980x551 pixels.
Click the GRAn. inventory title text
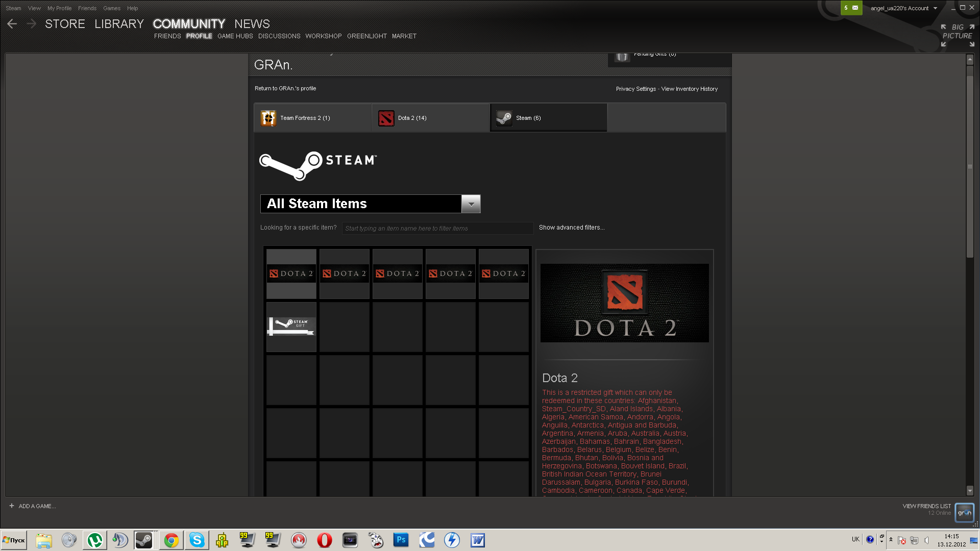[273, 65]
